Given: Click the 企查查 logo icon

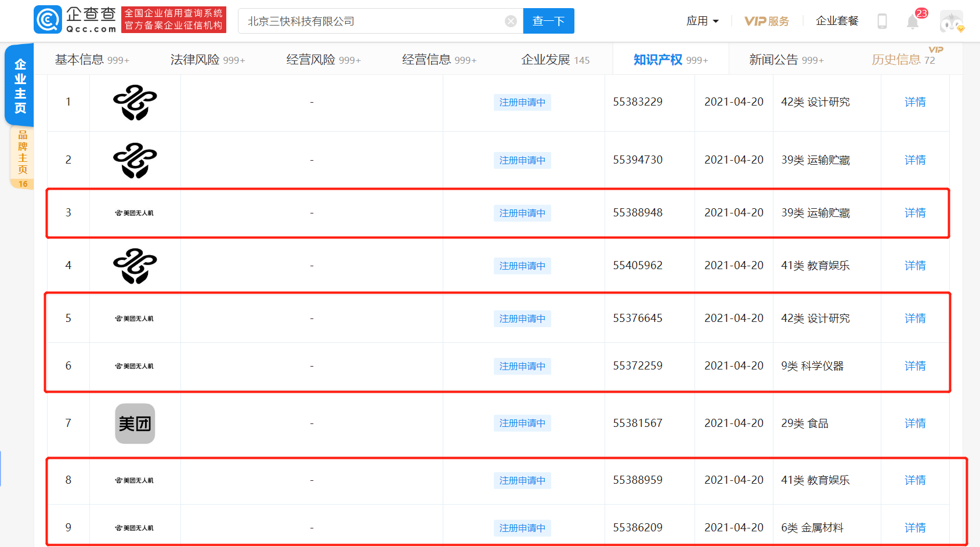Looking at the screenshot, I should point(48,19).
